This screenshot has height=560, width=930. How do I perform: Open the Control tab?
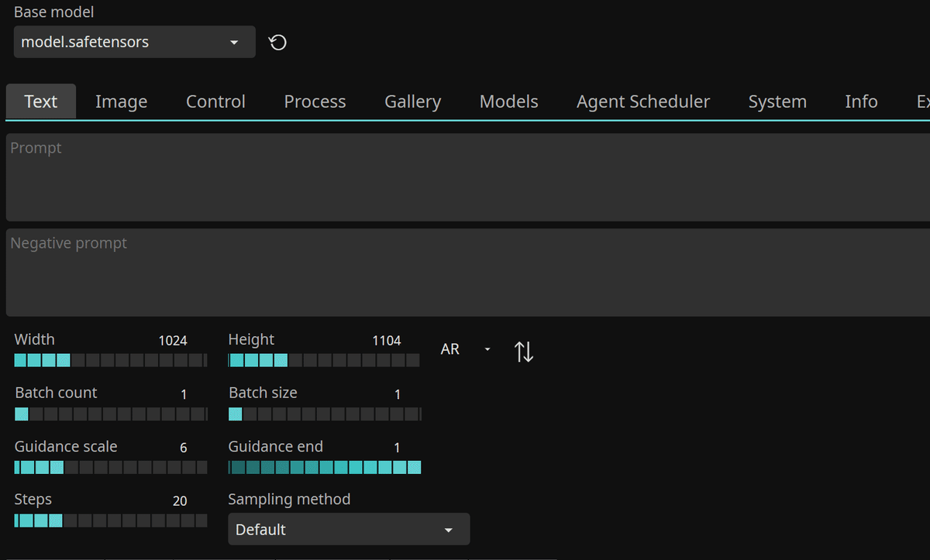[215, 101]
